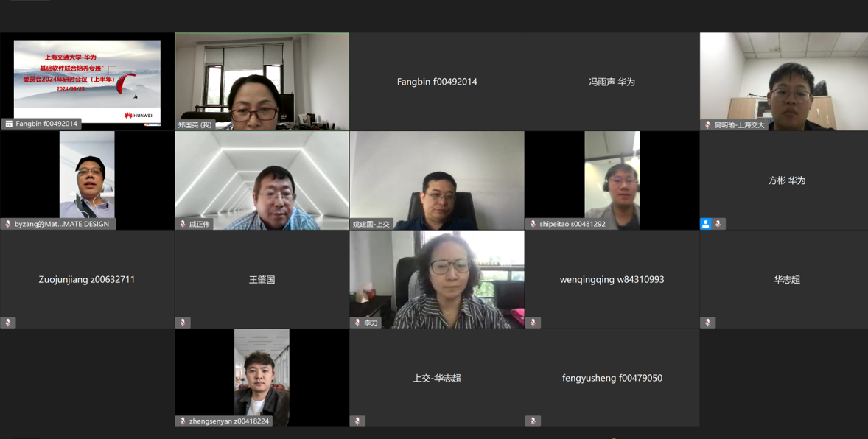Select the 姚建国-上交 video tile
The width and height of the screenshot is (868, 439).
tap(437, 180)
